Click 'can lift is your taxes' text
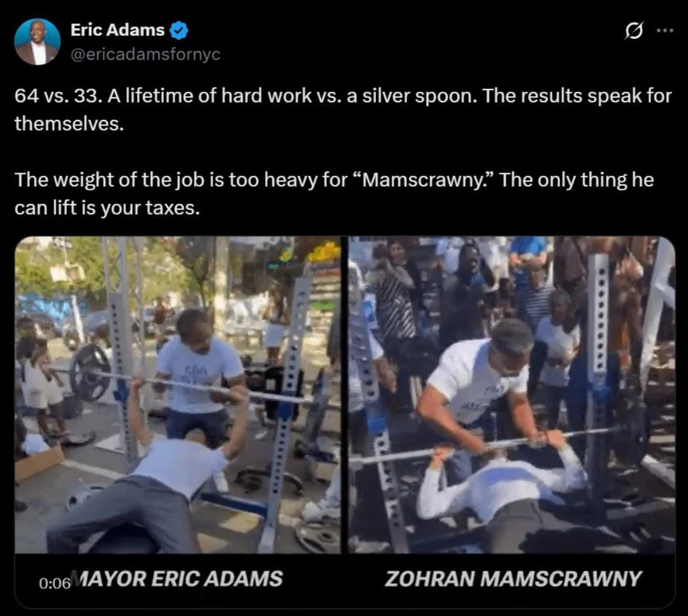 [107, 208]
